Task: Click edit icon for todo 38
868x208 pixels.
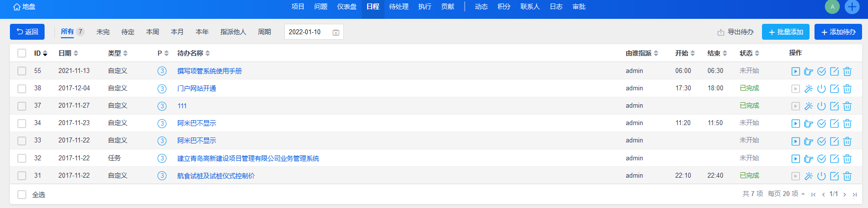Action: pyautogui.click(x=834, y=89)
